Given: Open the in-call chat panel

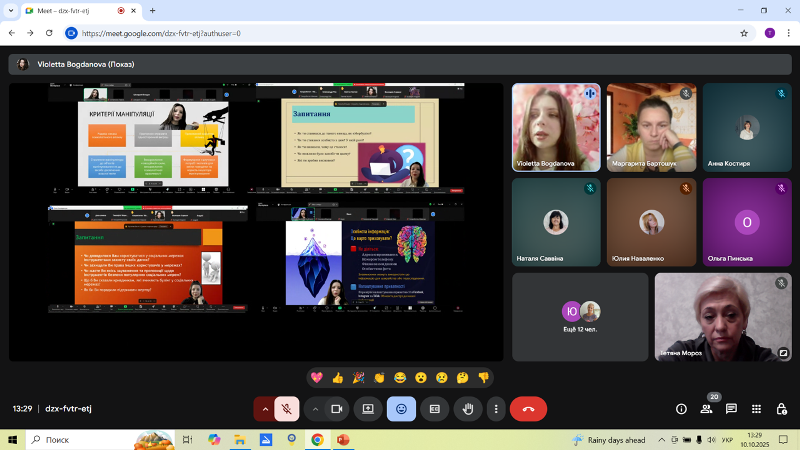Looking at the screenshot, I should (731, 408).
